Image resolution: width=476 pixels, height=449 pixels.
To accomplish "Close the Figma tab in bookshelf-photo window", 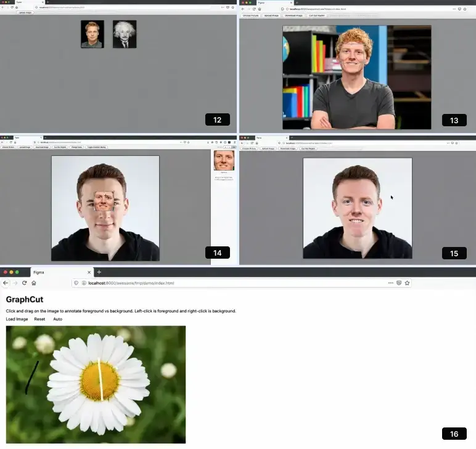I will coord(292,2).
